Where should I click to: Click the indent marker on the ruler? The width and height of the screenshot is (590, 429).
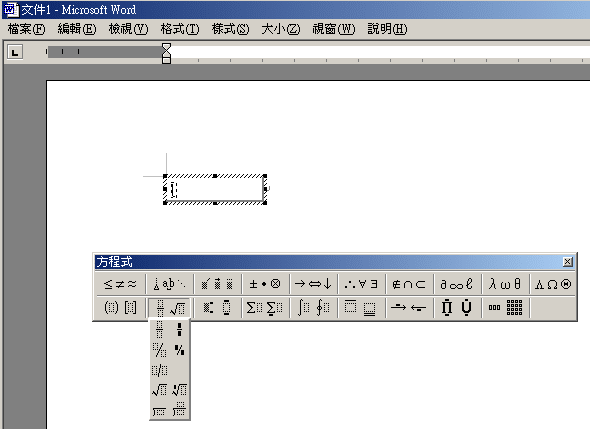click(166, 53)
